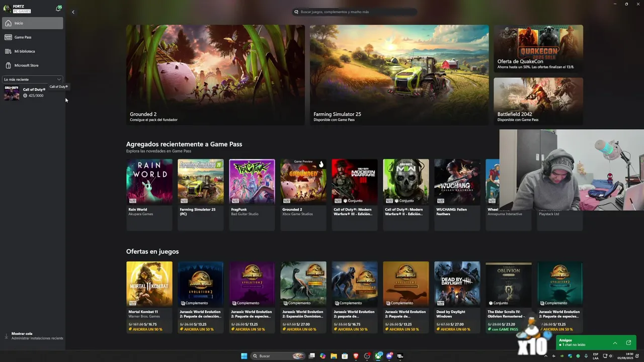The image size is (644, 362).
Task: Open the Farming Simulator 25 featured banner
Action: click(399, 74)
